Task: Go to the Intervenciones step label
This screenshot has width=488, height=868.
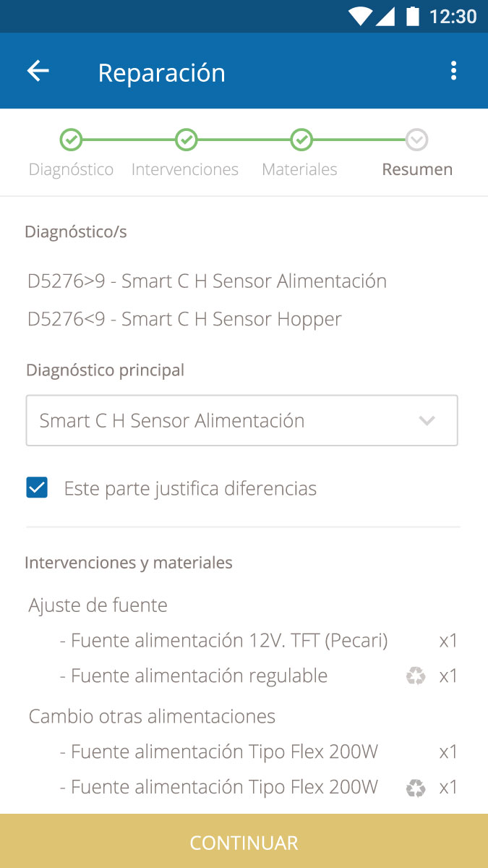Action: click(x=185, y=170)
